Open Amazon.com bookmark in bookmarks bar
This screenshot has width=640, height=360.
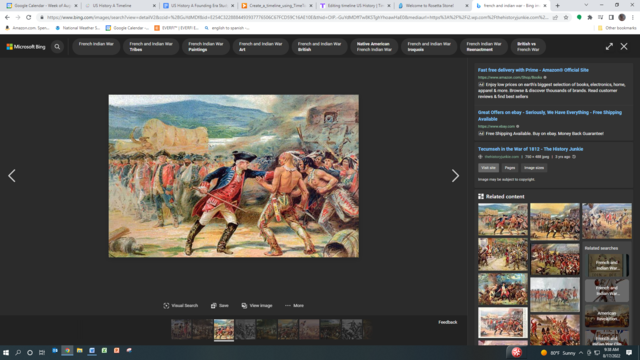[x=27, y=28]
